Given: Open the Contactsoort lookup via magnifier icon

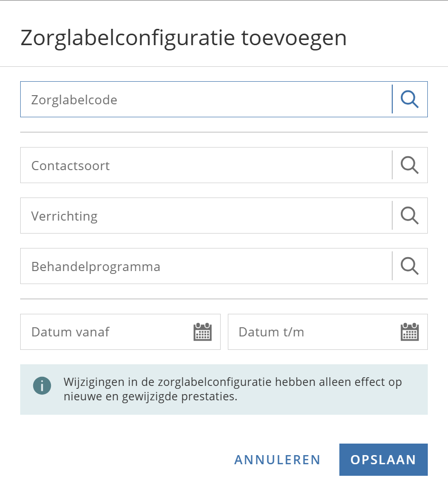Looking at the screenshot, I should click(410, 165).
